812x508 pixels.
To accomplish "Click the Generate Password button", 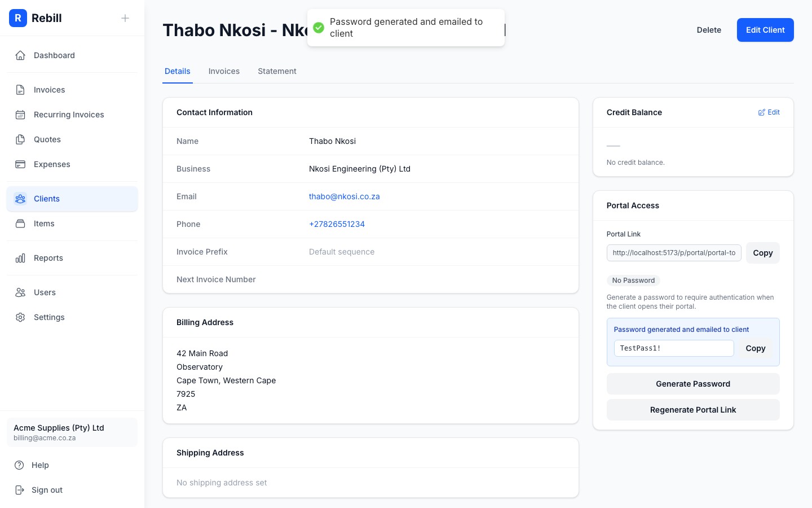I will click(x=693, y=384).
